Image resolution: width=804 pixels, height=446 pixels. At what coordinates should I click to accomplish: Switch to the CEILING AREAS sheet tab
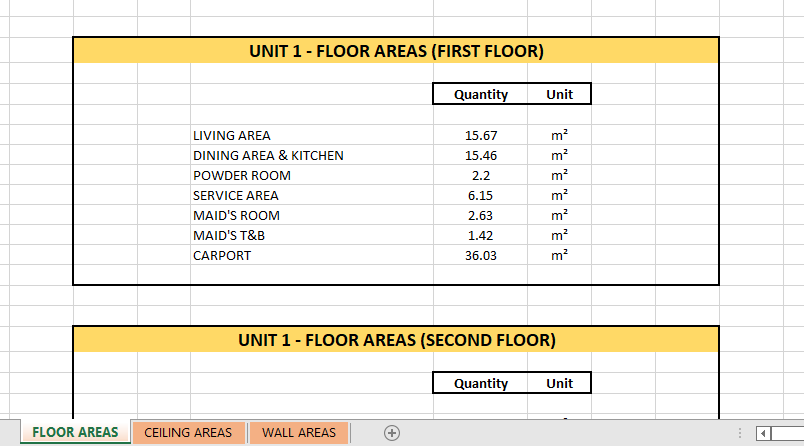188,433
